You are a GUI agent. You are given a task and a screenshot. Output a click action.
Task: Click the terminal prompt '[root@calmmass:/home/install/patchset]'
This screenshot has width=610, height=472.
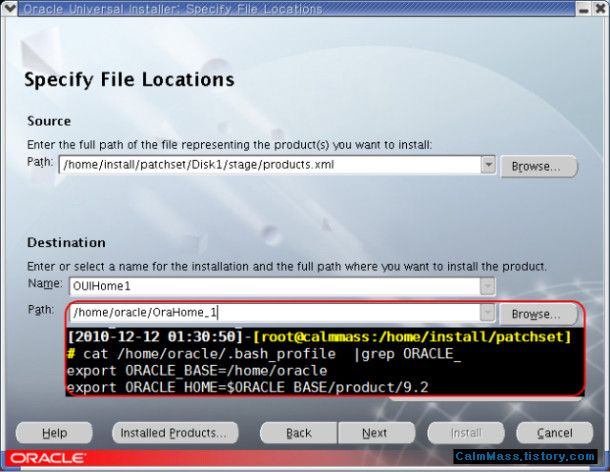[412, 337]
